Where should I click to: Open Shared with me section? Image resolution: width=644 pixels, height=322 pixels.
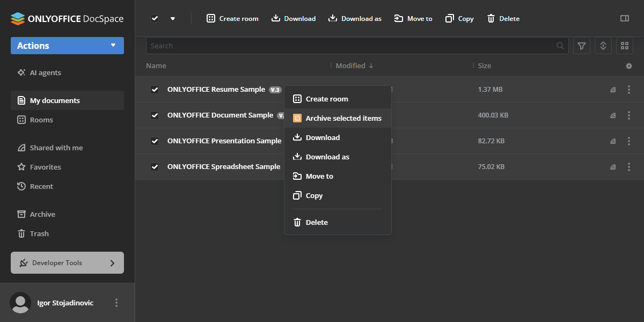pos(67,148)
